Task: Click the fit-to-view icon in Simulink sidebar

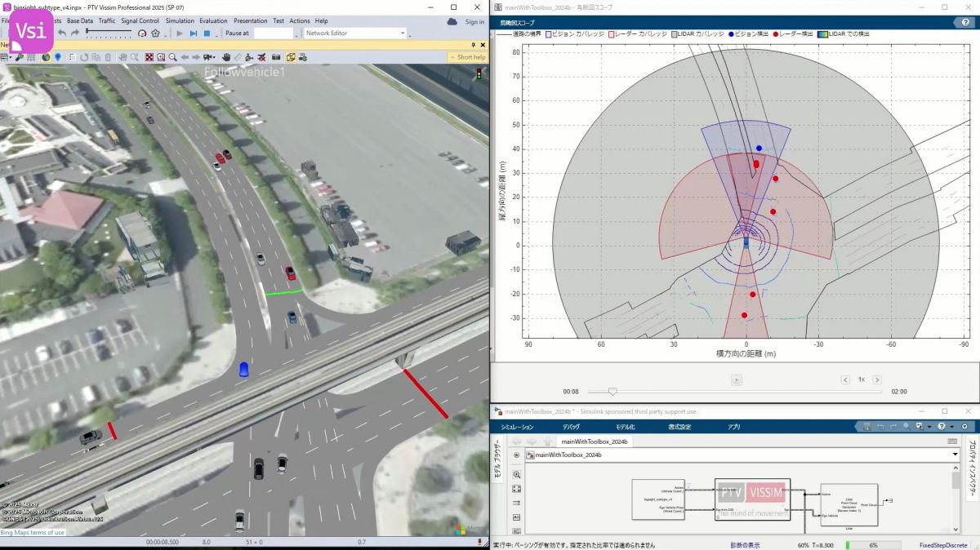Action: (516, 489)
